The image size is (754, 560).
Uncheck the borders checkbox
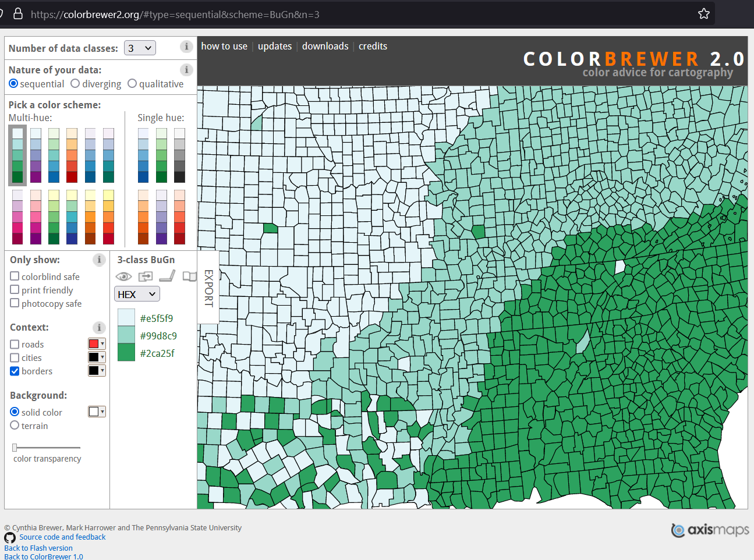13,371
